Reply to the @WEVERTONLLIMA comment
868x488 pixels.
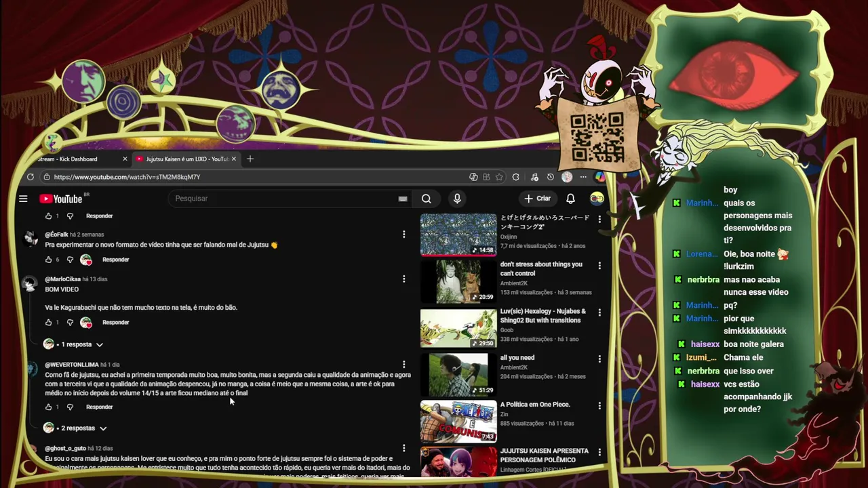[x=99, y=407]
